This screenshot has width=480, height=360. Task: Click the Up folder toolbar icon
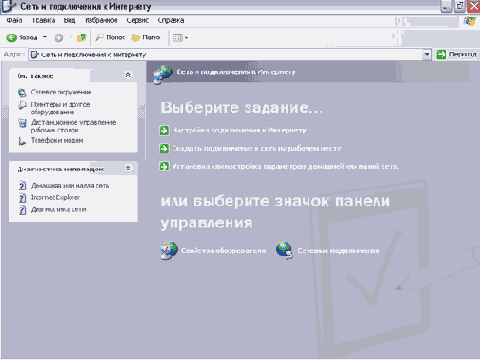pyautogui.click(x=81, y=38)
